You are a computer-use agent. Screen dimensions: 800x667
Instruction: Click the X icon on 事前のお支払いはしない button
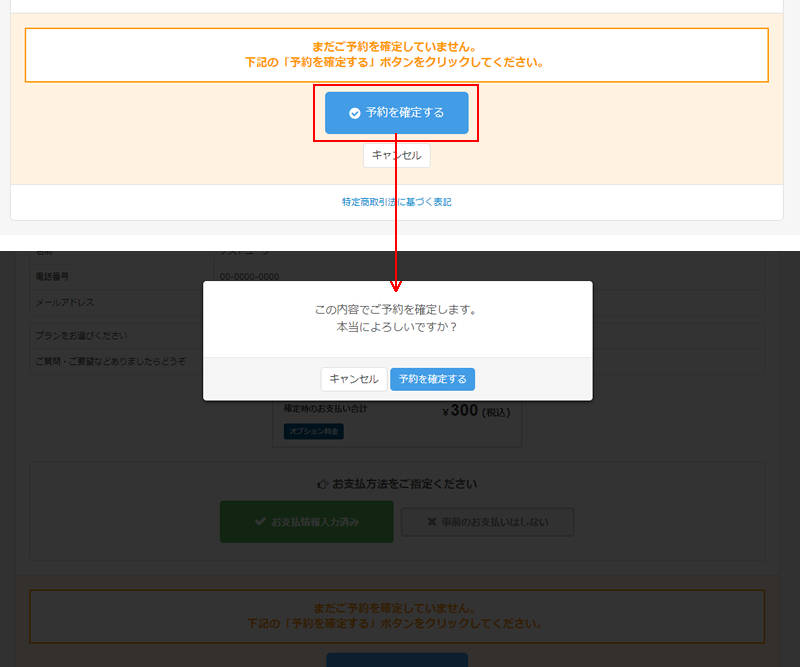[x=430, y=521]
